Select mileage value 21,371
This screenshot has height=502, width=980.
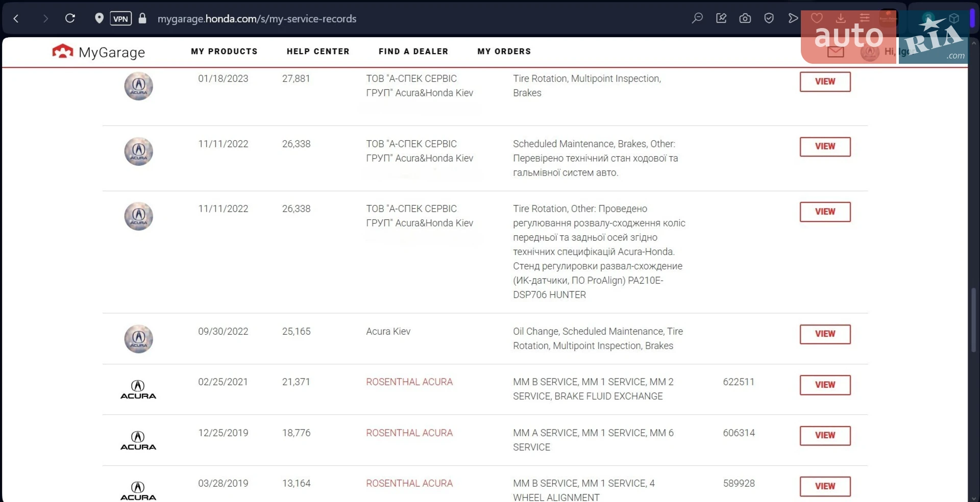296,382
